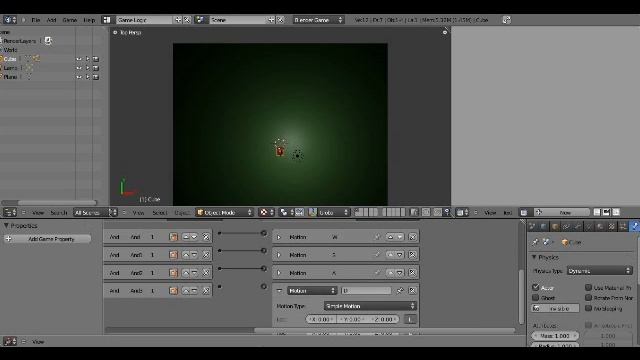Enable Use Material Physics checkbox

pyautogui.click(x=589, y=288)
